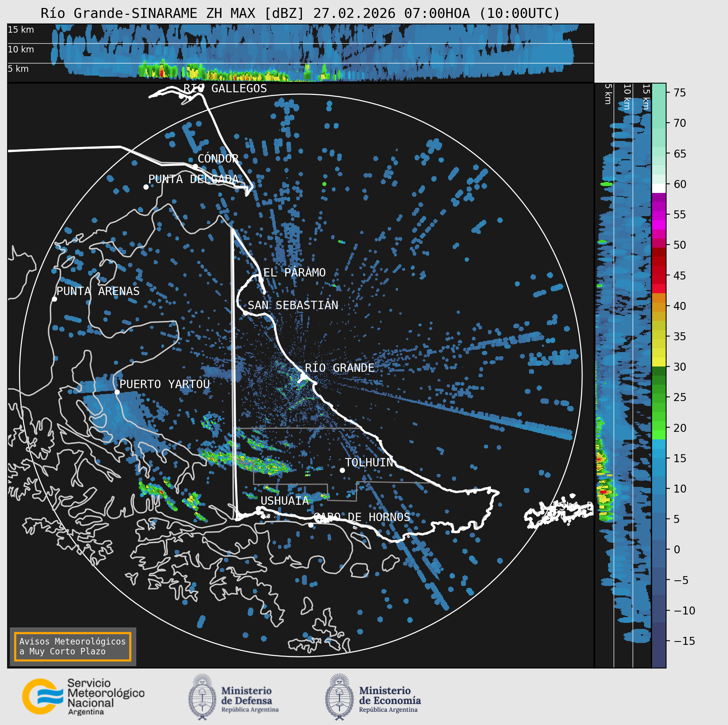Click the 0 tick label on the colorbar

point(677,550)
